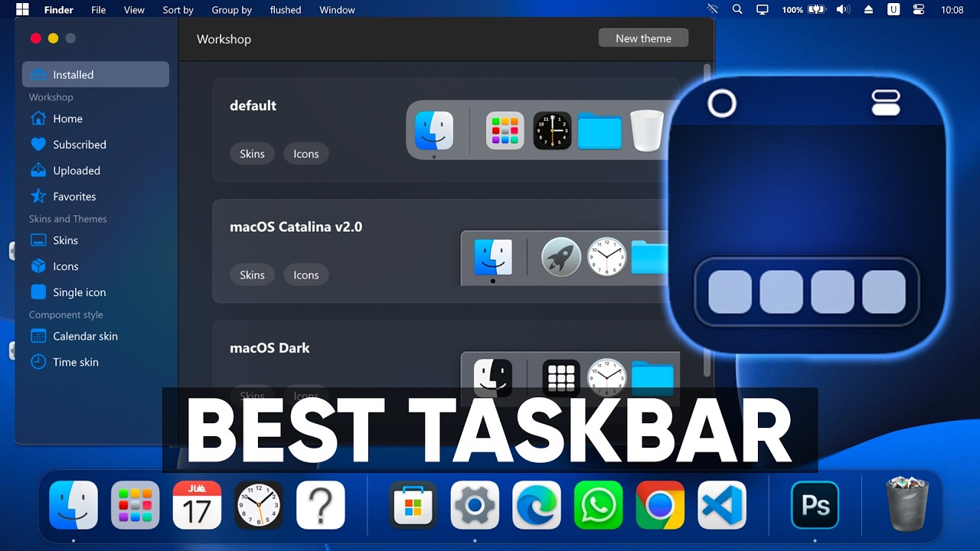Open the Sort by menu
Image resolution: width=980 pixels, height=551 pixels.
click(x=178, y=10)
